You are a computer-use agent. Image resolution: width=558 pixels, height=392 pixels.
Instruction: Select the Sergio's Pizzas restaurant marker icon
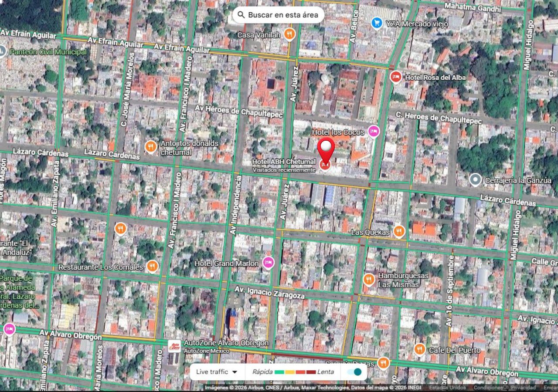[x=383, y=363]
